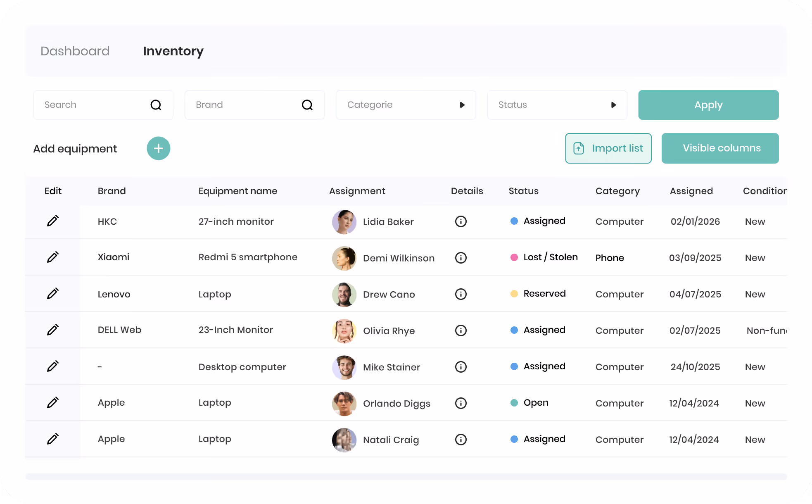
Task: Expand the Status filter dropdown arrow
Action: [613, 105]
